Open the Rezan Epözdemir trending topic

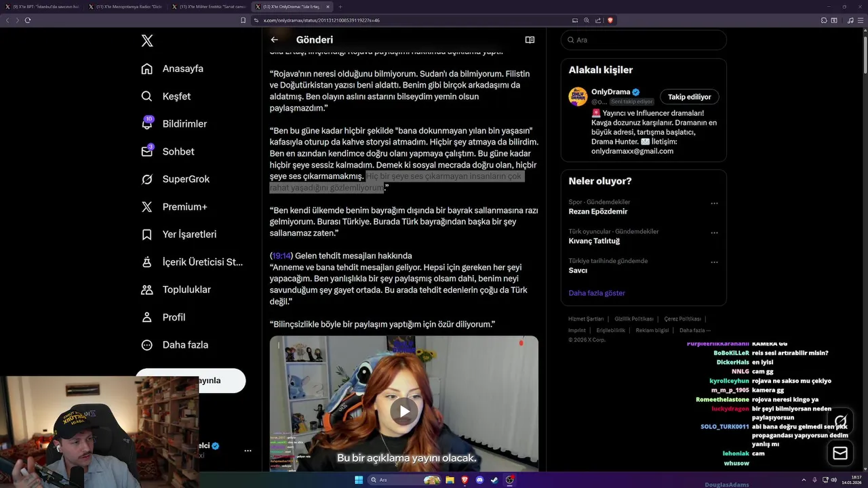598,211
